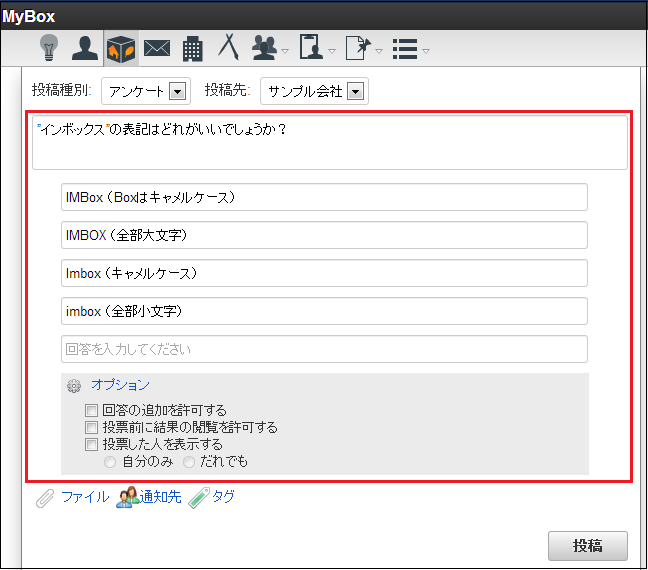Expand the arrow beside the pinned document icon
Screen dimensions: 648x570
point(379,51)
